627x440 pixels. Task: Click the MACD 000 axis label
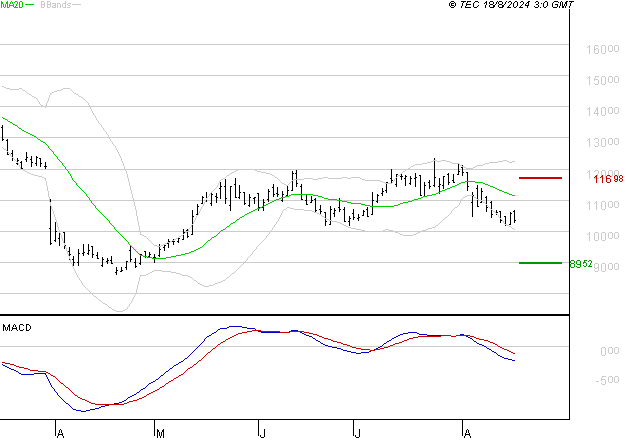[x=610, y=351]
